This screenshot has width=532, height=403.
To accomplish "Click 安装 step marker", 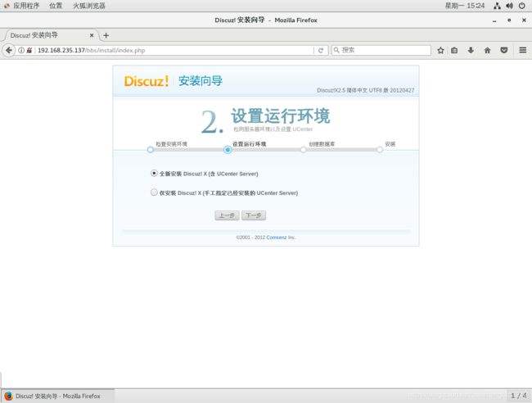I will coord(379,150).
